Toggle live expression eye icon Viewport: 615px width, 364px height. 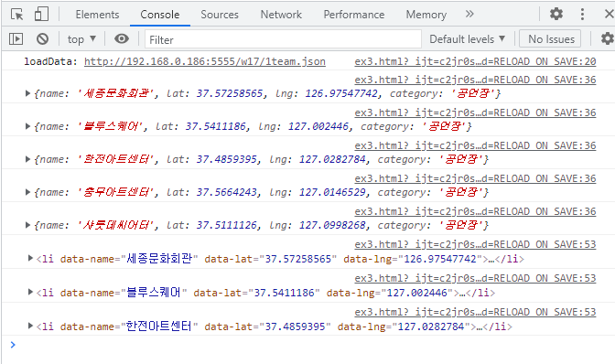point(122,38)
